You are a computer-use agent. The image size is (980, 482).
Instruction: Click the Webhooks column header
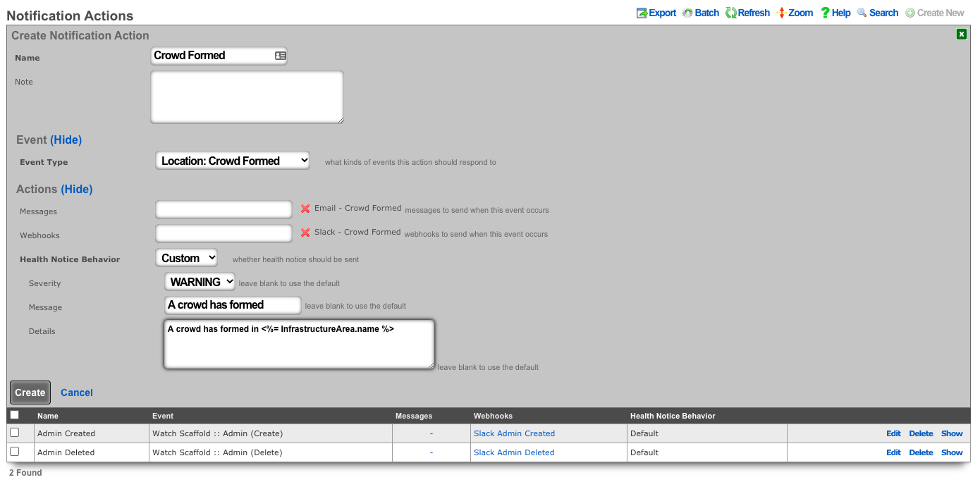click(493, 416)
